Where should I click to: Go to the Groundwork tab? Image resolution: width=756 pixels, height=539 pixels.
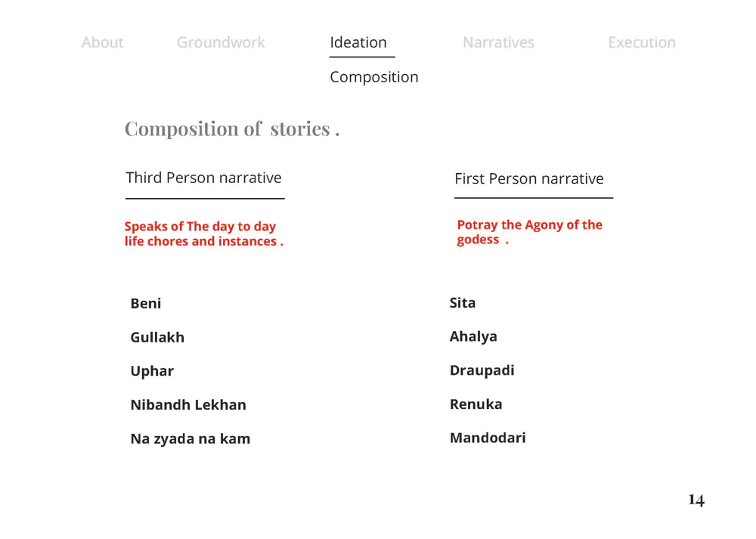[x=221, y=42]
